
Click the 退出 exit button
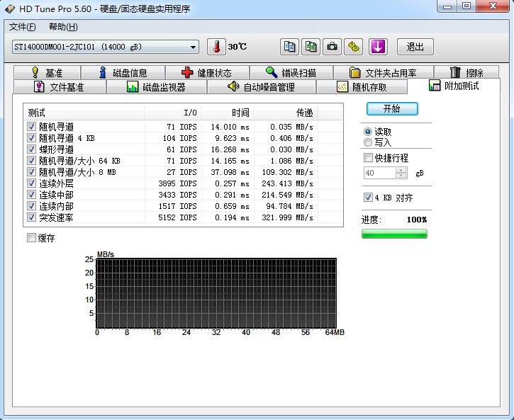(415, 47)
